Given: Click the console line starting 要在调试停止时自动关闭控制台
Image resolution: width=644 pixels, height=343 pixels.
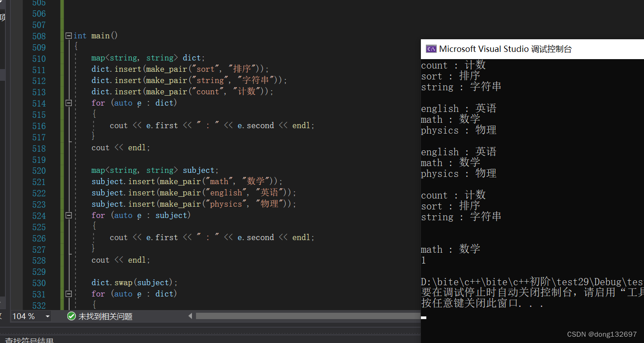Looking at the screenshot, I should click(x=532, y=292).
